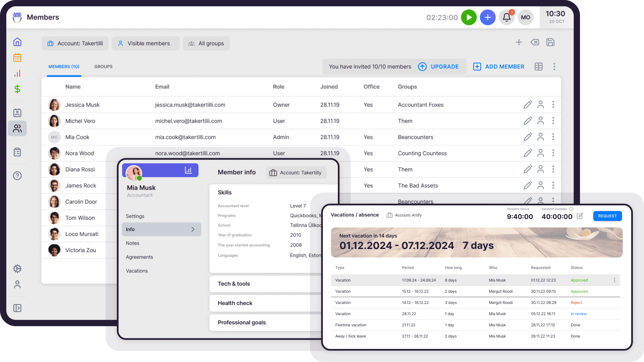The image size is (644, 362).
Task: Click the dollar sign finance icon
Action: [17, 89]
